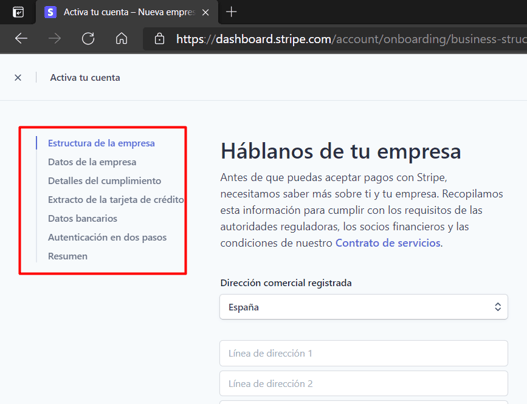Go to Estructura de la empresa step
This screenshot has height=404, width=527.
pyautogui.click(x=102, y=143)
